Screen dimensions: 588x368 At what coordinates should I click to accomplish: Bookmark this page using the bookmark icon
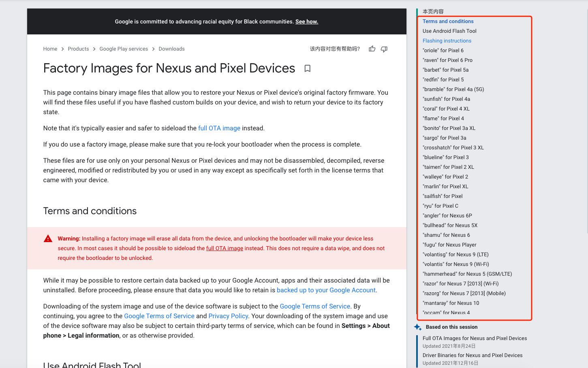tap(308, 68)
